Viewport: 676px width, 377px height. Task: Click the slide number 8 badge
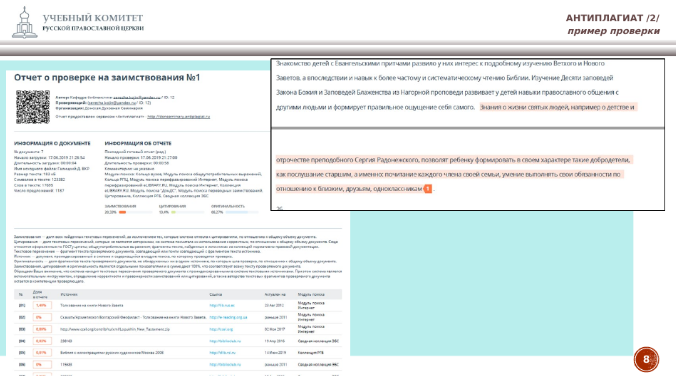click(x=646, y=359)
